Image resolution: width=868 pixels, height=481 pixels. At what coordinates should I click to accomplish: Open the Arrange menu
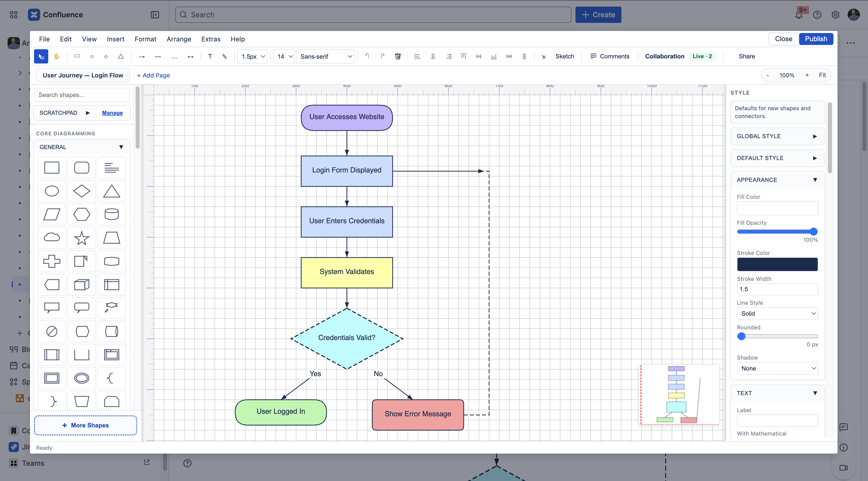pyautogui.click(x=179, y=39)
